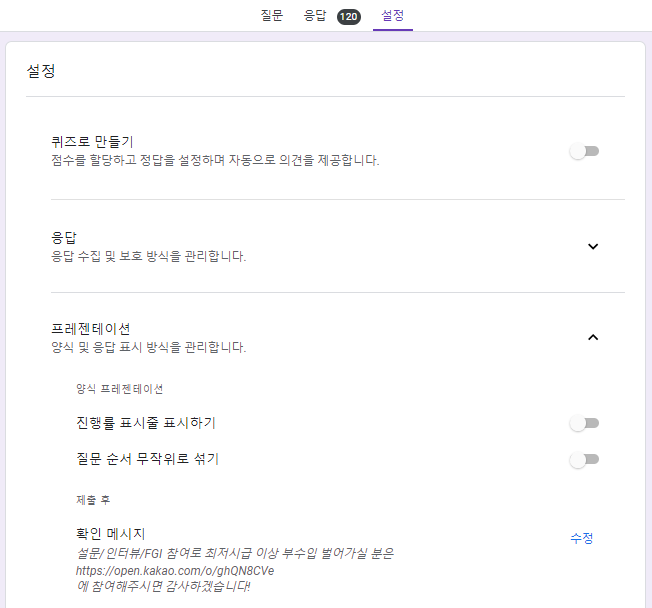Turn on 진행률 표시줄 표시하기 switch

pyautogui.click(x=584, y=423)
